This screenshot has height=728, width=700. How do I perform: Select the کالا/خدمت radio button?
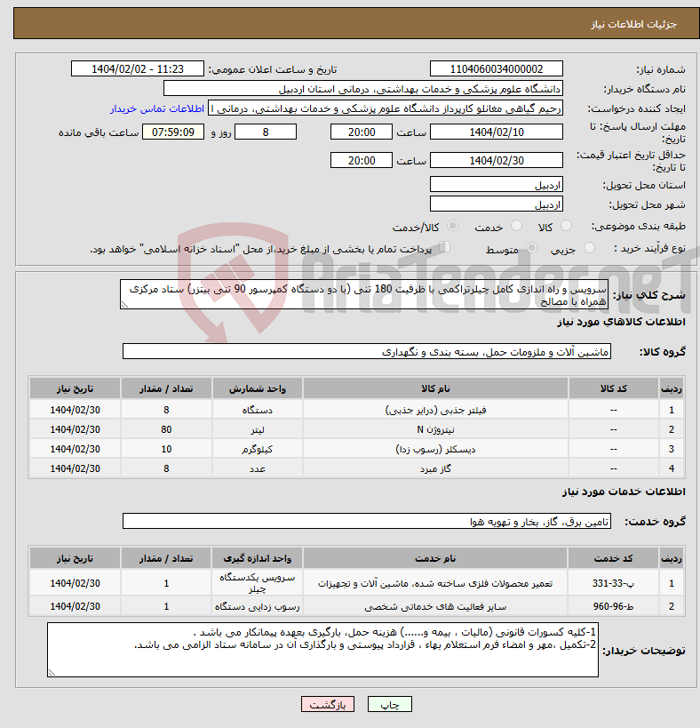pyautogui.click(x=452, y=226)
